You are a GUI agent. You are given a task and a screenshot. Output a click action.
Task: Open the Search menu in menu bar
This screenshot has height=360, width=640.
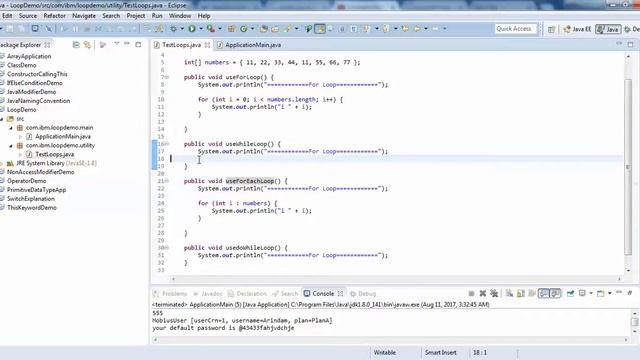point(111,16)
